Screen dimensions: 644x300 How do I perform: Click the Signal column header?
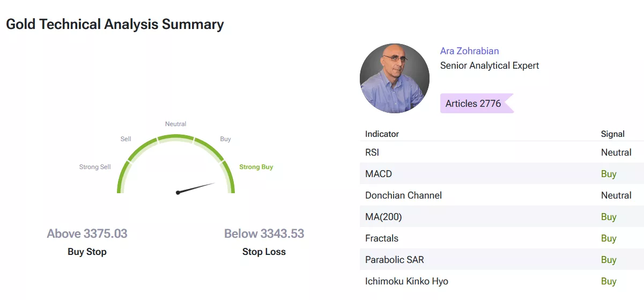pos(612,134)
